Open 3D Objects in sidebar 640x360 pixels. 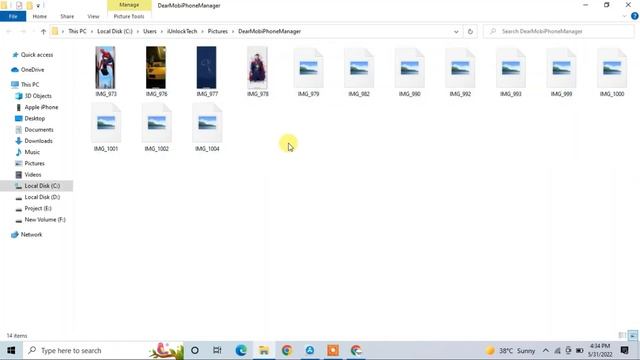tap(33, 96)
